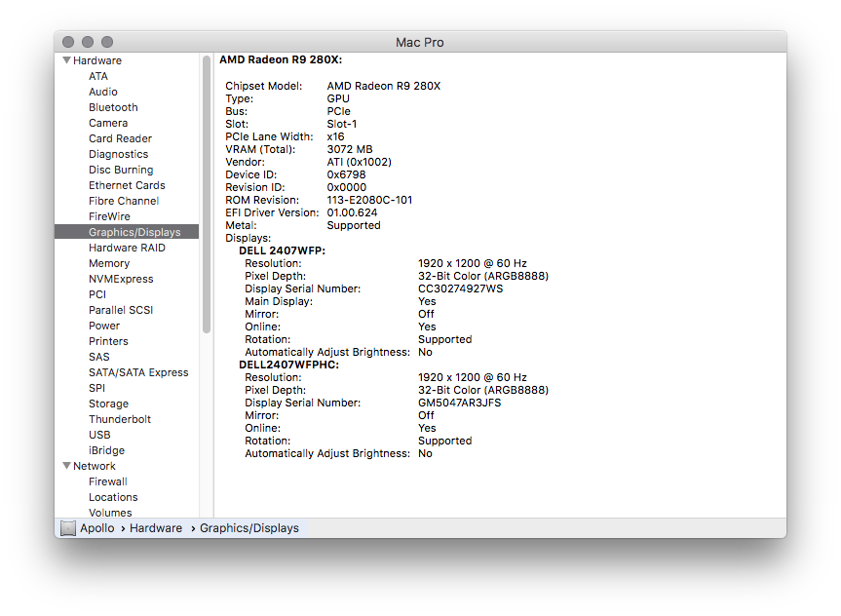The image size is (841, 616).
Task: Select Camera in the hardware list
Action: coord(108,123)
